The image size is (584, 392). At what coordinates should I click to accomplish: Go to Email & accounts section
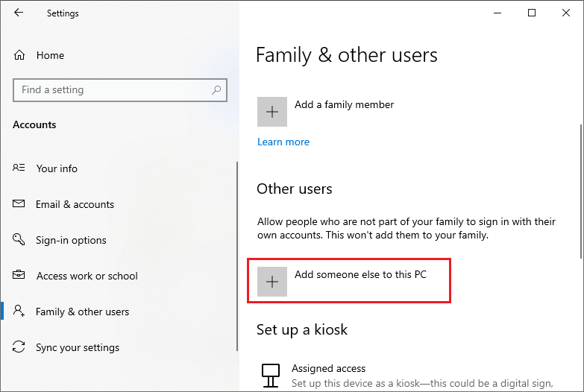[75, 204]
